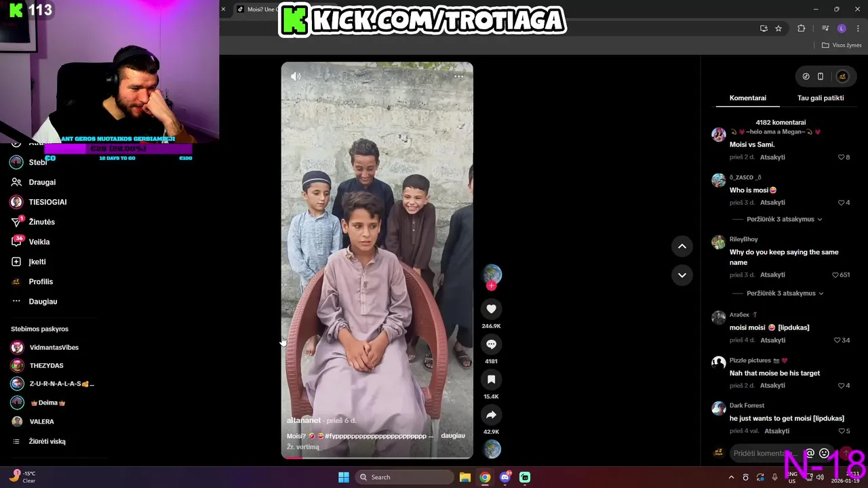Open altananet's profile from the video caption

(303, 421)
